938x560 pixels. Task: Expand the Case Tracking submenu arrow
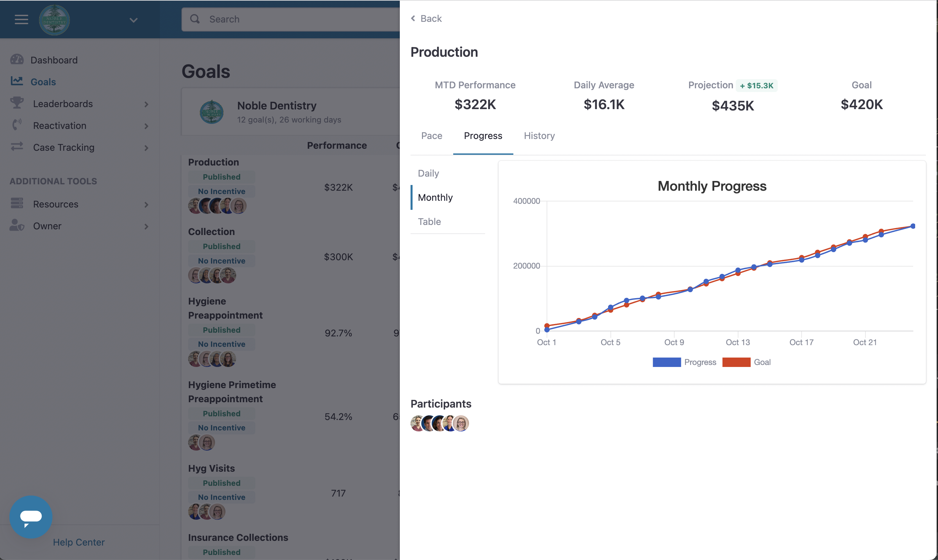pyautogui.click(x=146, y=148)
